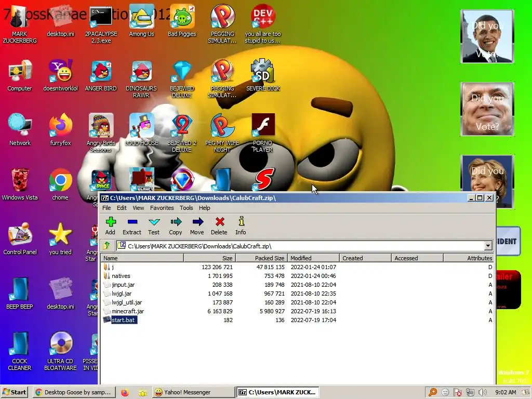Open the Help menu in 7-Zip
Viewport: 532px width, 399px height.
(204, 208)
